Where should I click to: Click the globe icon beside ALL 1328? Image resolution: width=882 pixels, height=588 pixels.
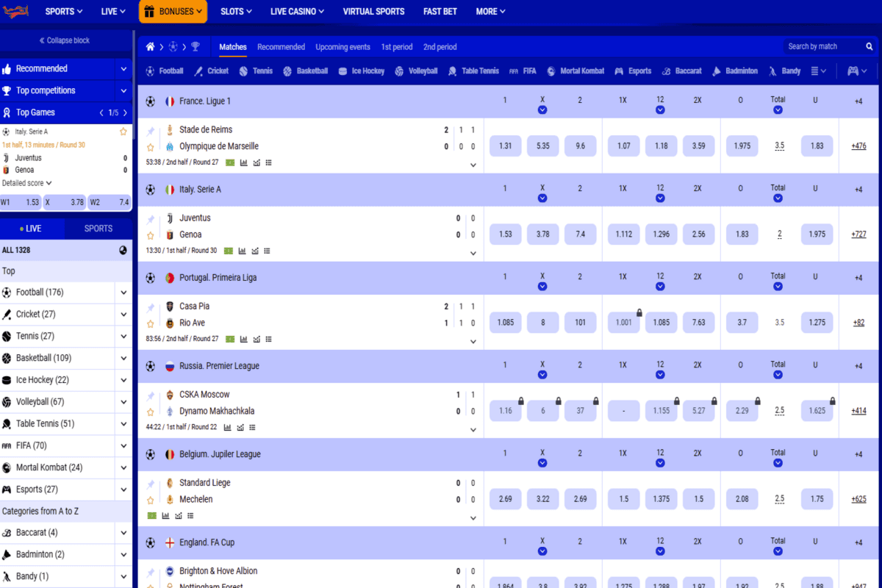[x=123, y=250]
